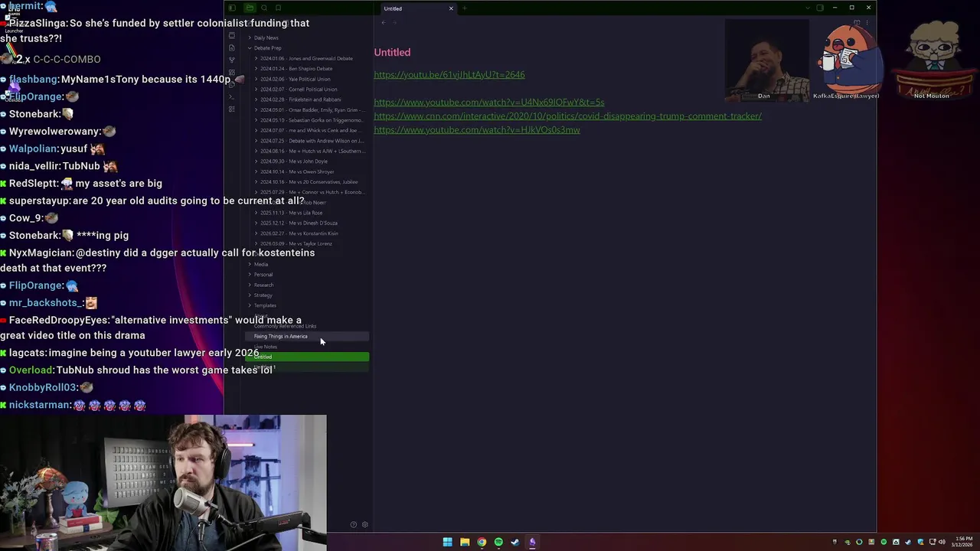Image resolution: width=980 pixels, height=551 pixels.
Task: Open the Windows Start button
Action: tap(448, 543)
